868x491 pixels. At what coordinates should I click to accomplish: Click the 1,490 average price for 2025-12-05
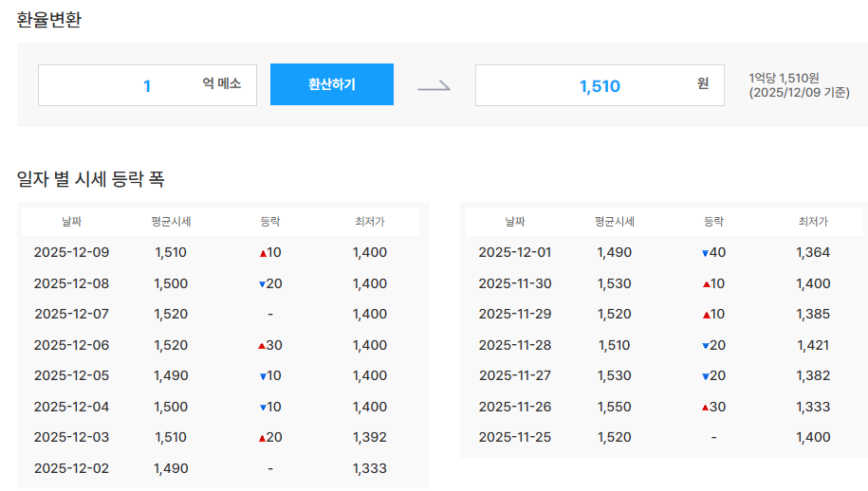(x=171, y=376)
